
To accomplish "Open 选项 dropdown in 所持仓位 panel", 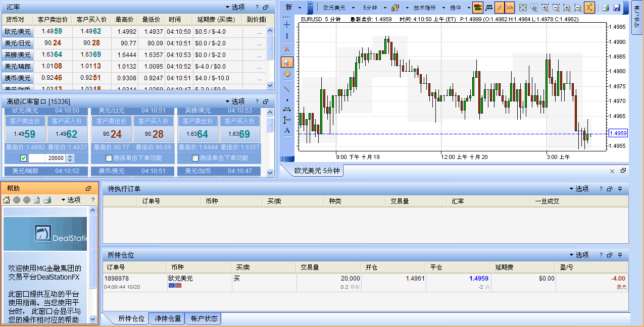I will tap(579, 255).
